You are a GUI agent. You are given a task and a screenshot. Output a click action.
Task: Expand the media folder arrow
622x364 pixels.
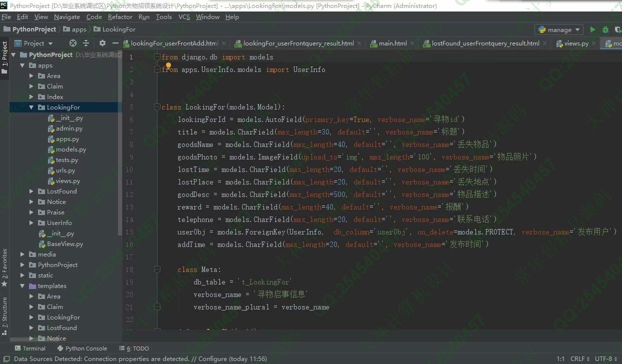point(22,254)
